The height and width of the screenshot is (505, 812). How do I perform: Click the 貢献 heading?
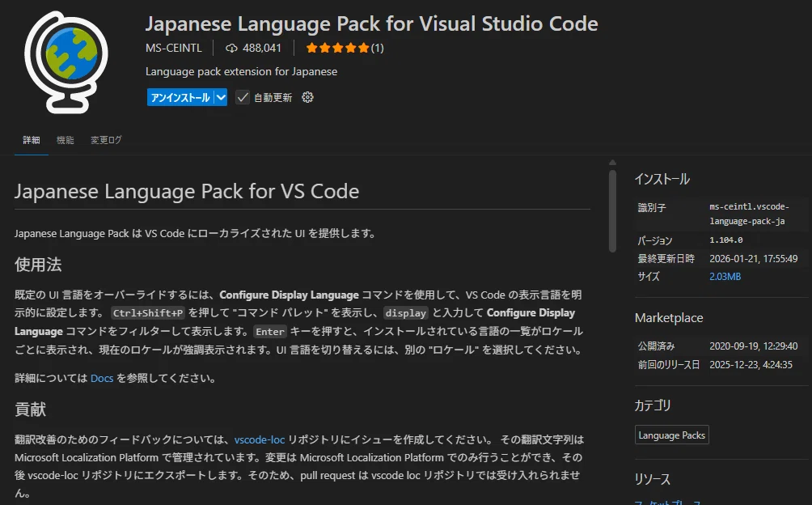pyautogui.click(x=30, y=410)
